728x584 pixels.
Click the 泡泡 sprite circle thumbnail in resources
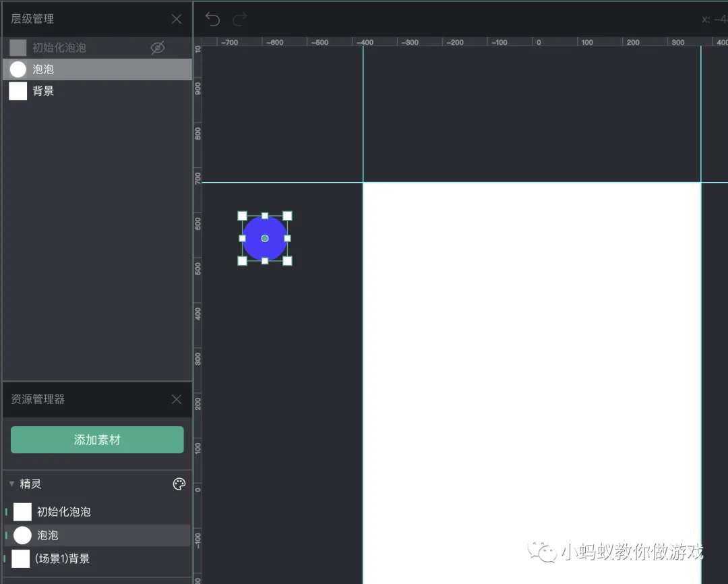point(22,535)
